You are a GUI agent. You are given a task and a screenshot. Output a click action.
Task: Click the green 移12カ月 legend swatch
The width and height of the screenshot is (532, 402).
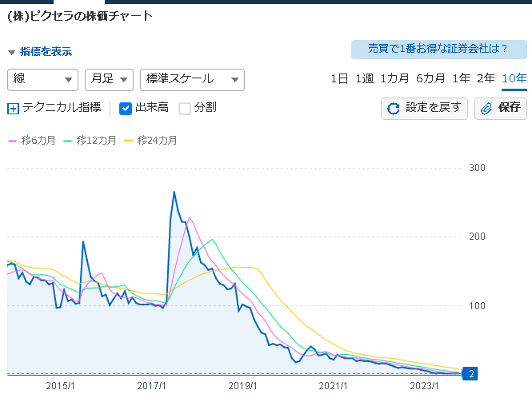(67, 141)
